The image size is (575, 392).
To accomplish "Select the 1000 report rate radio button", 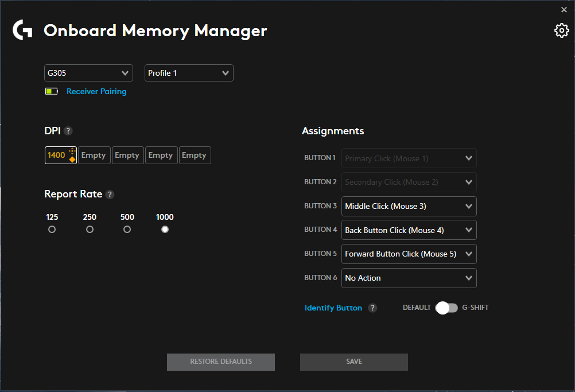I will 165,230.
